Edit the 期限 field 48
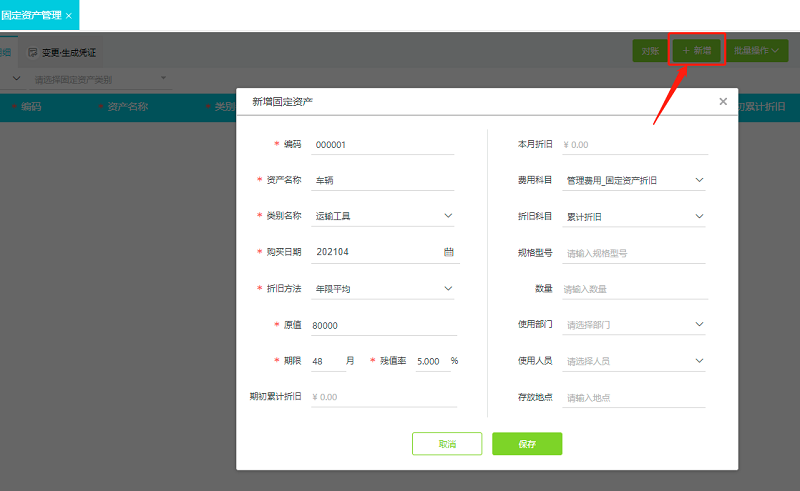The image size is (800, 491). coord(328,361)
